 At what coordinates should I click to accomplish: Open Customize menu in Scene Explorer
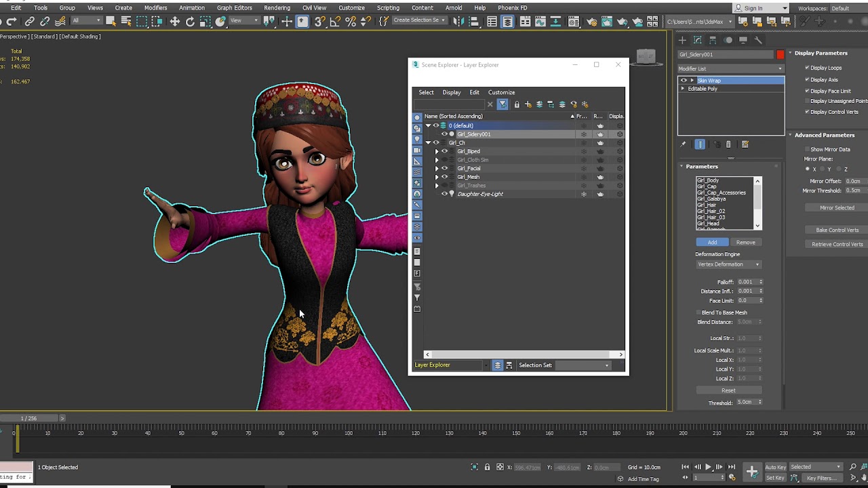[x=502, y=92]
